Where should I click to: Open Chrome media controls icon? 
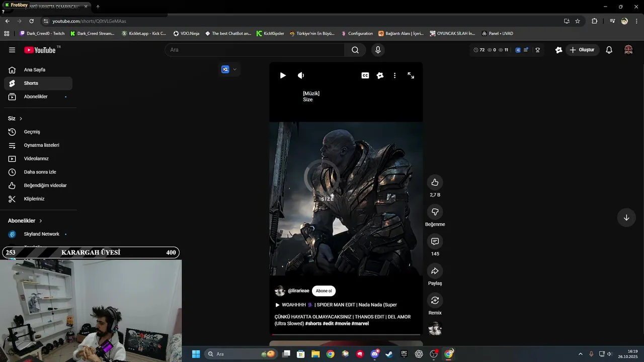point(612,21)
